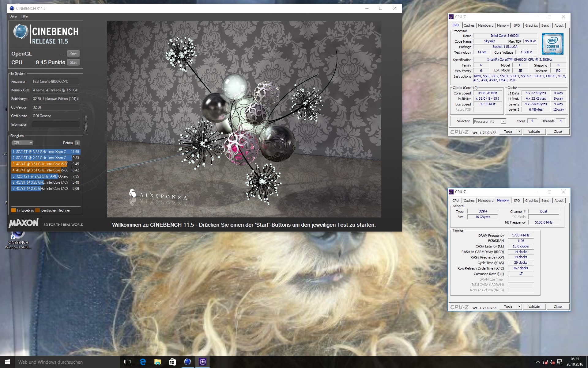Click the Intel Core i5 badge logo
The width and height of the screenshot is (588, 368).
[553, 44]
